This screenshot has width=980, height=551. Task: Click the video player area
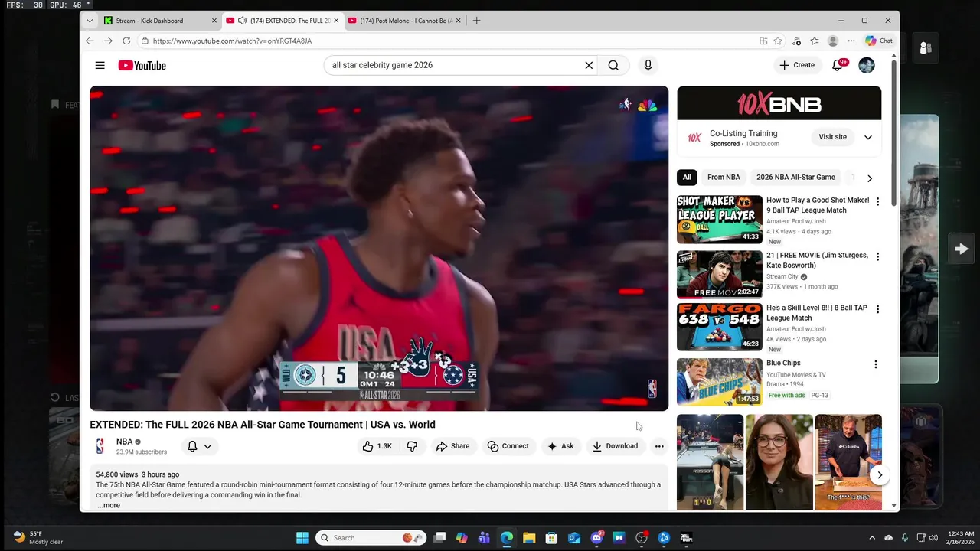(379, 248)
